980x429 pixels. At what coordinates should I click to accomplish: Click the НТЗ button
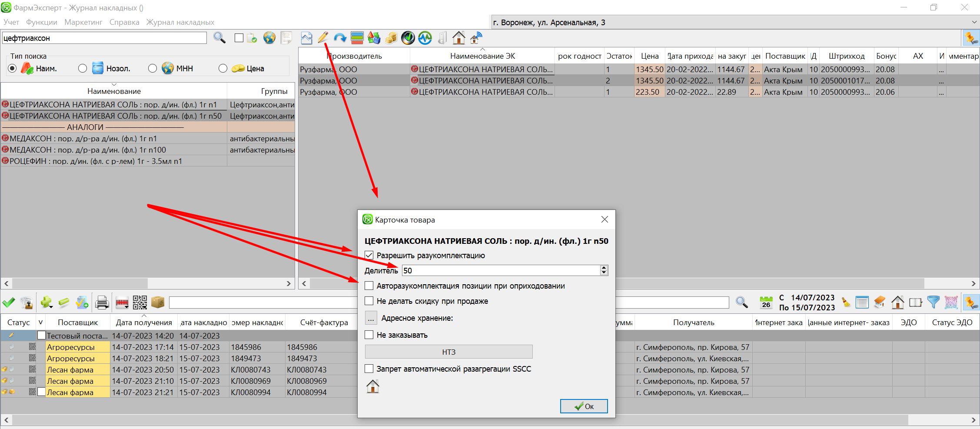[448, 352]
